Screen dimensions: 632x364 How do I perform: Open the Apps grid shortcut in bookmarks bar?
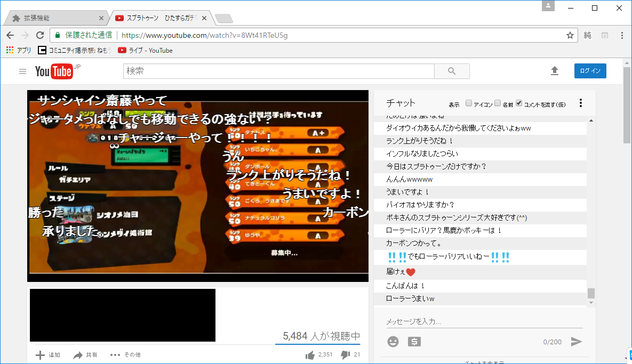click(x=19, y=50)
